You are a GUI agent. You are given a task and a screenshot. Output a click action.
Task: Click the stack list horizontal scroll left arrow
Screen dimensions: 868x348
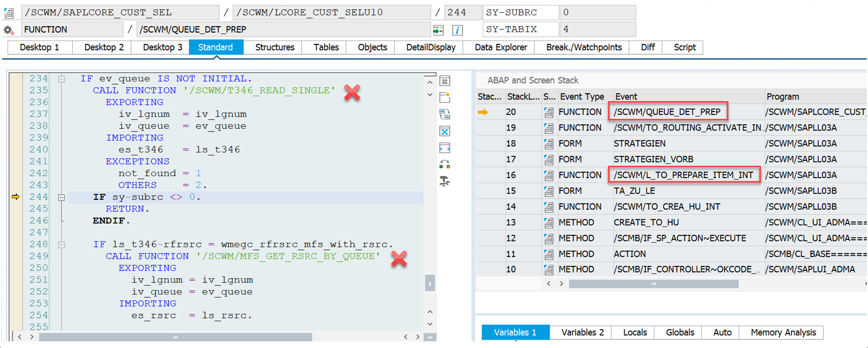pos(549,284)
